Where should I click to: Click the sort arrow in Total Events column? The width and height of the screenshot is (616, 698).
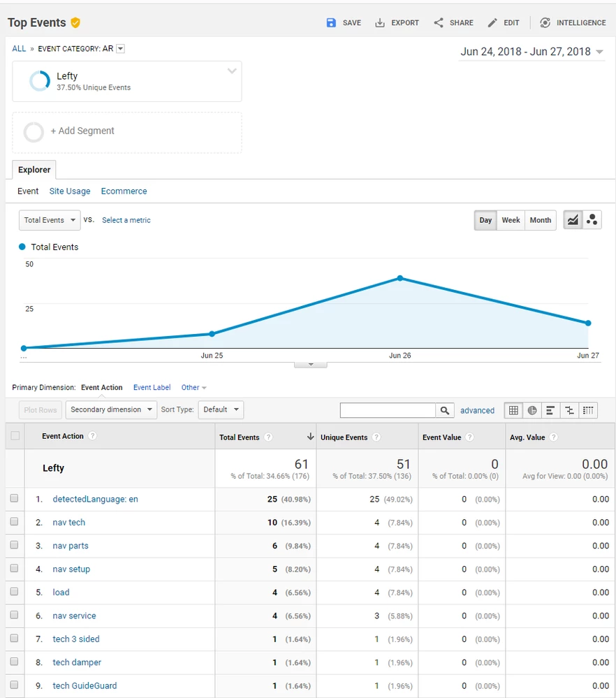pos(311,437)
